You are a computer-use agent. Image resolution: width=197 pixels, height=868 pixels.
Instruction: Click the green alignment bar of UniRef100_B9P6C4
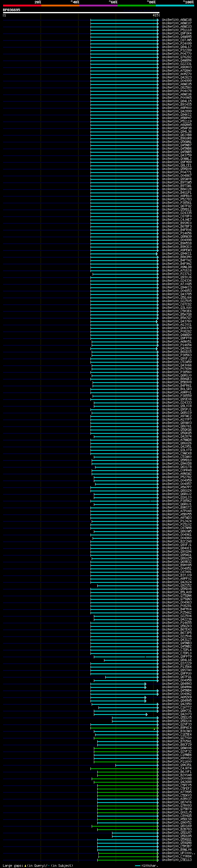tap(124, 728)
